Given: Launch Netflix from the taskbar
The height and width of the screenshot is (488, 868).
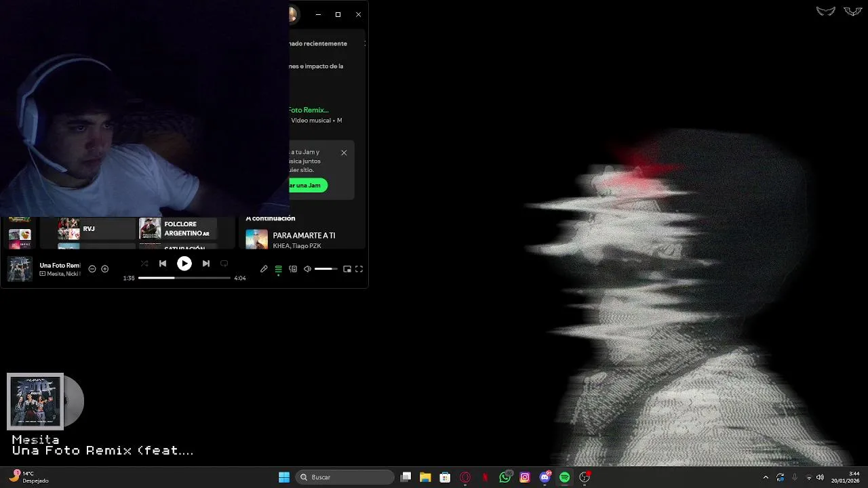Looking at the screenshot, I should (x=485, y=477).
